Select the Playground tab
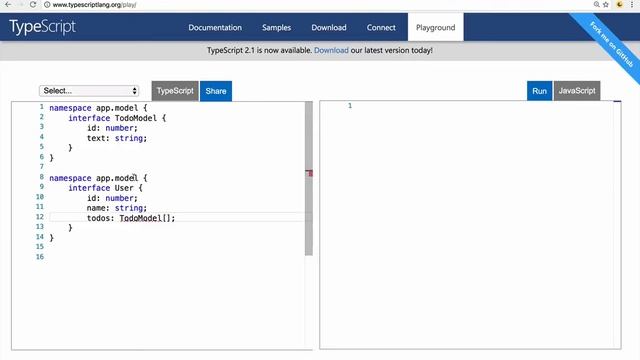Image resolution: width=640 pixels, height=360 pixels. [x=436, y=27]
